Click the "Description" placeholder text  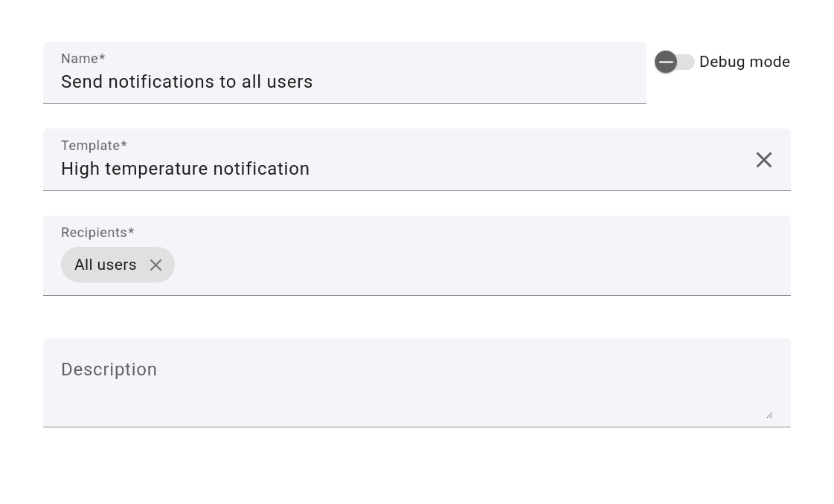tap(109, 369)
